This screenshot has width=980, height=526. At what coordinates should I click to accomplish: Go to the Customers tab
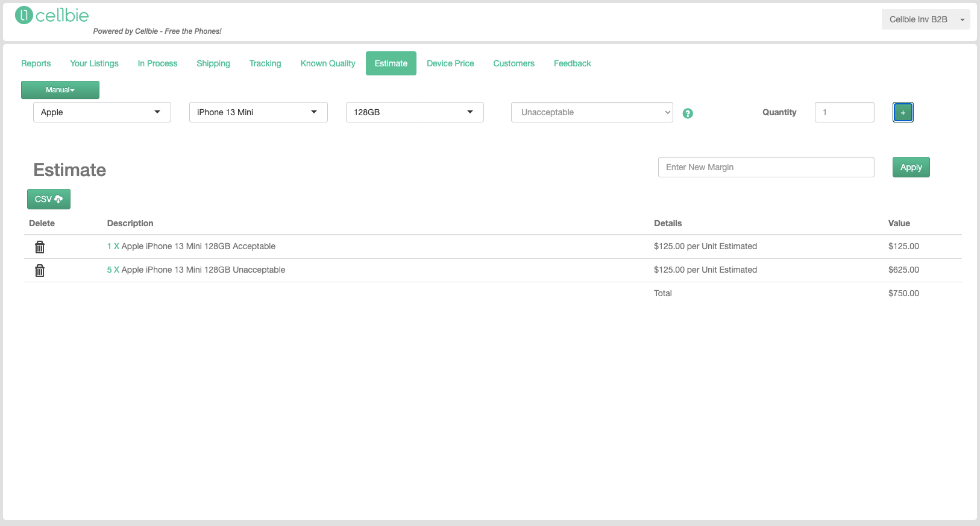(x=514, y=63)
